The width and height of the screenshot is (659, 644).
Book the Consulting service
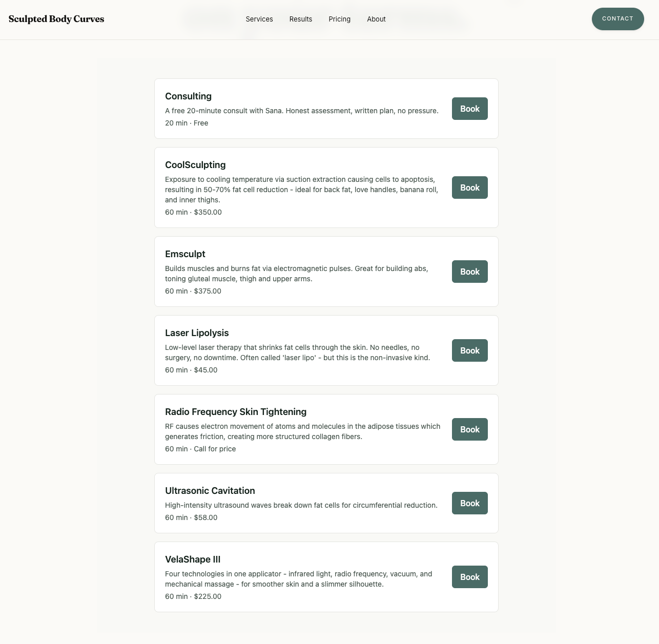(470, 109)
